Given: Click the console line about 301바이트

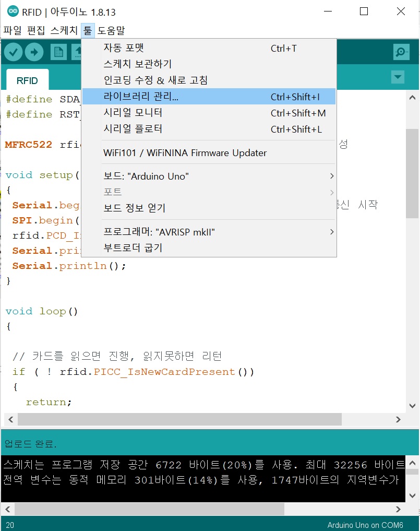Looking at the screenshot, I should point(201,479).
